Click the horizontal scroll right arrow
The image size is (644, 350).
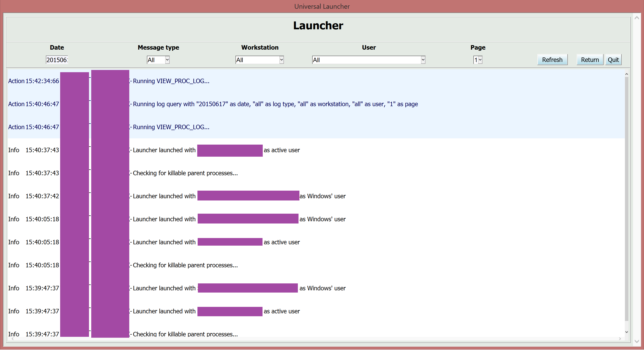point(620,339)
